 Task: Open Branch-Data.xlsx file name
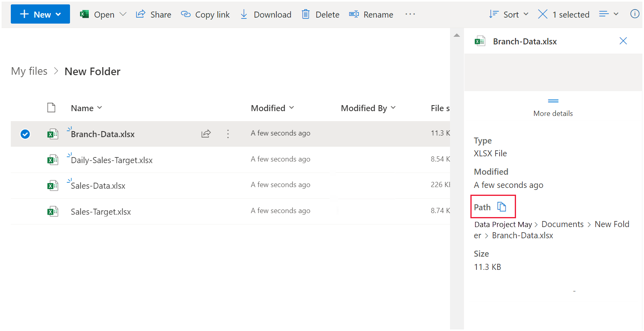[103, 134]
